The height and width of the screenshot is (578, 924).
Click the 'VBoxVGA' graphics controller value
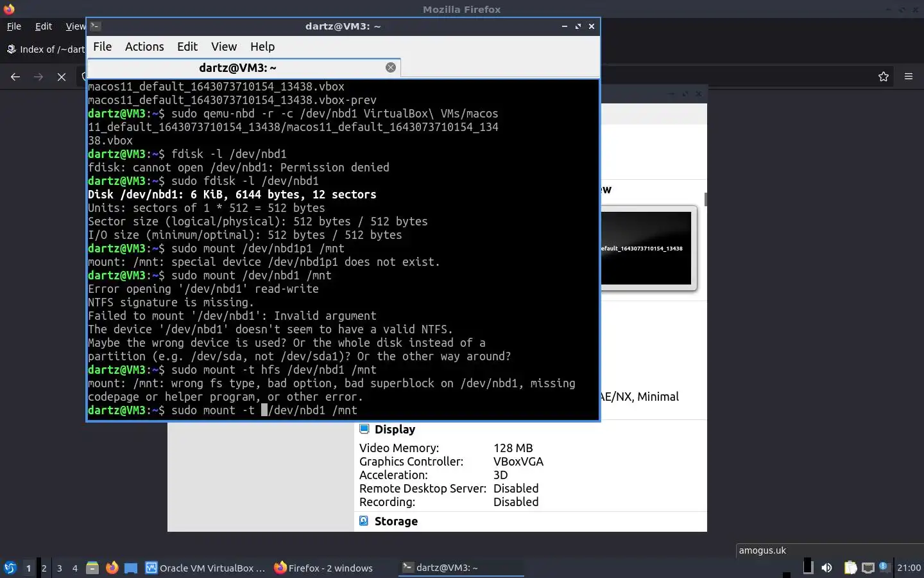[518, 461]
